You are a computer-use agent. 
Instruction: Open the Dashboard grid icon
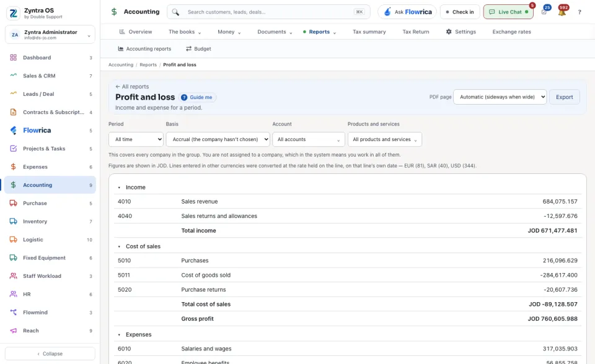13,58
